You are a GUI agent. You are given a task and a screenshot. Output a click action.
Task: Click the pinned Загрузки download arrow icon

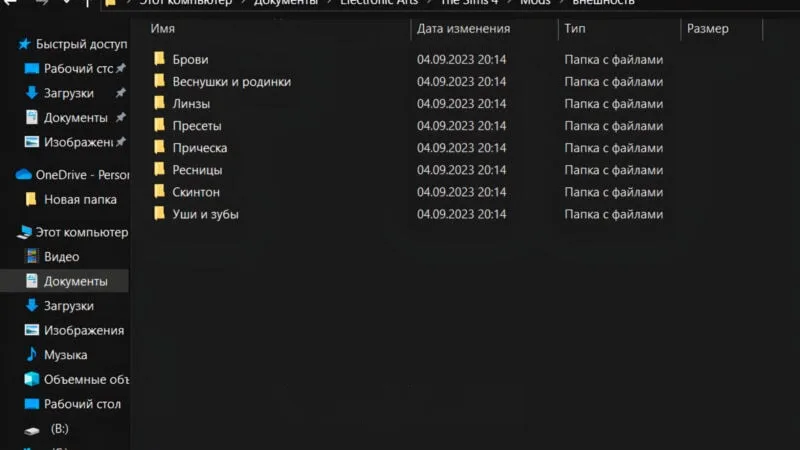pos(32,93)
